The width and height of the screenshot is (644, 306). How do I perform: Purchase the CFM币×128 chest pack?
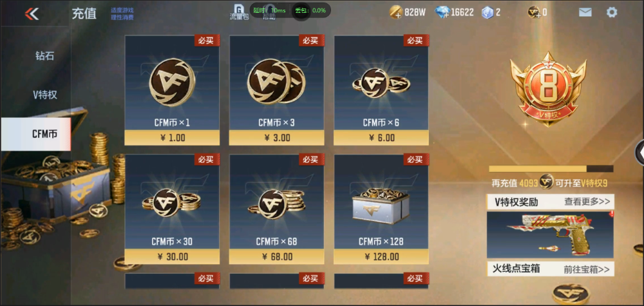point(381,209)
